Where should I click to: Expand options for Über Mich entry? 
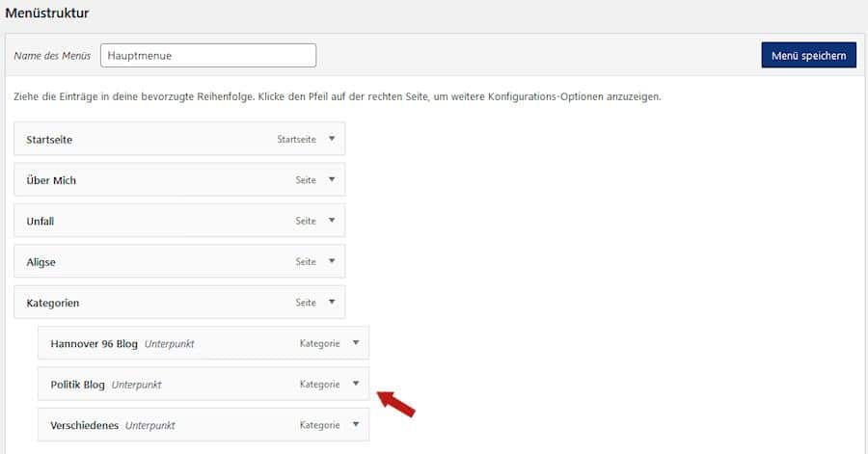[x=331, y=179]
